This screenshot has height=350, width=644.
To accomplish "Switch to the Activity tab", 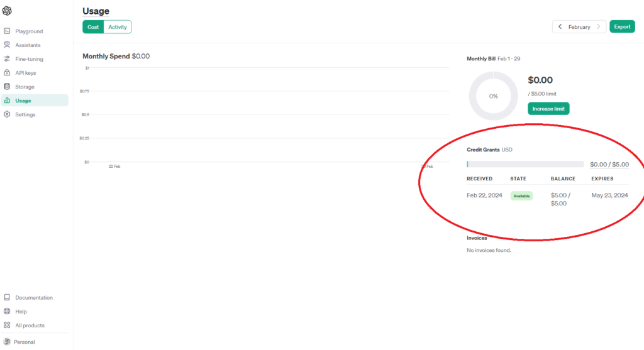I will point(118,27).
